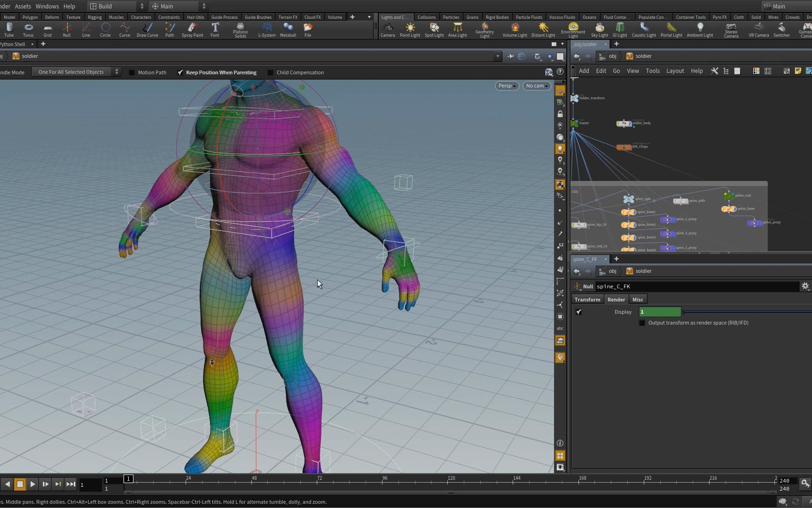Create a Camera using the shelf icon
This screenshot has width=812, height=508.
click(x=387, y=30)
